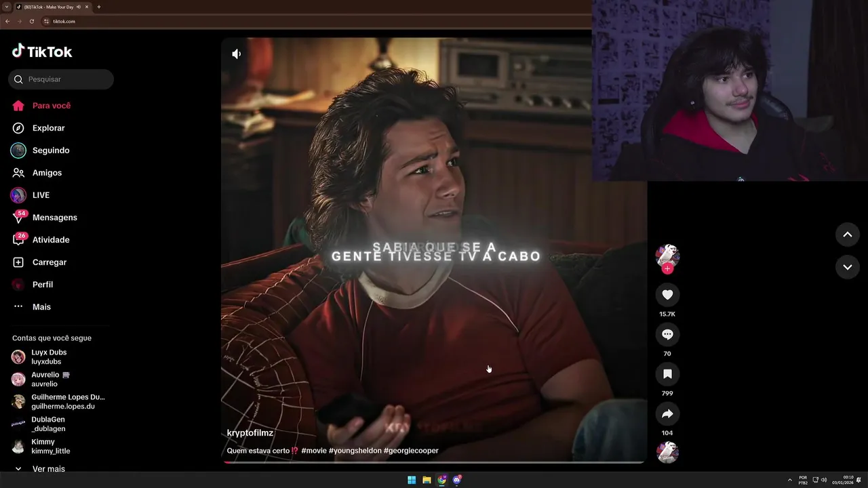Open the LIVE section
The width and height of the screenshot is (868, 488).
41,195
